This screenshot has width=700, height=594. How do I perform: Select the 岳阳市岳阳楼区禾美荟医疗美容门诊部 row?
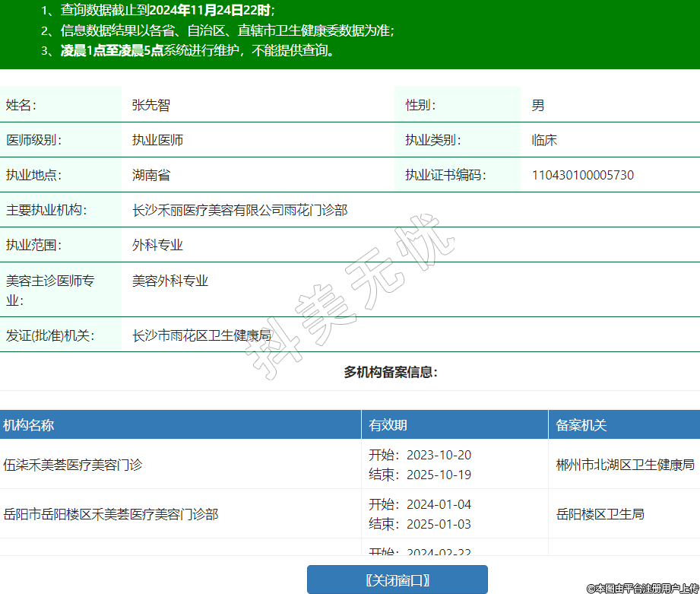111,514
